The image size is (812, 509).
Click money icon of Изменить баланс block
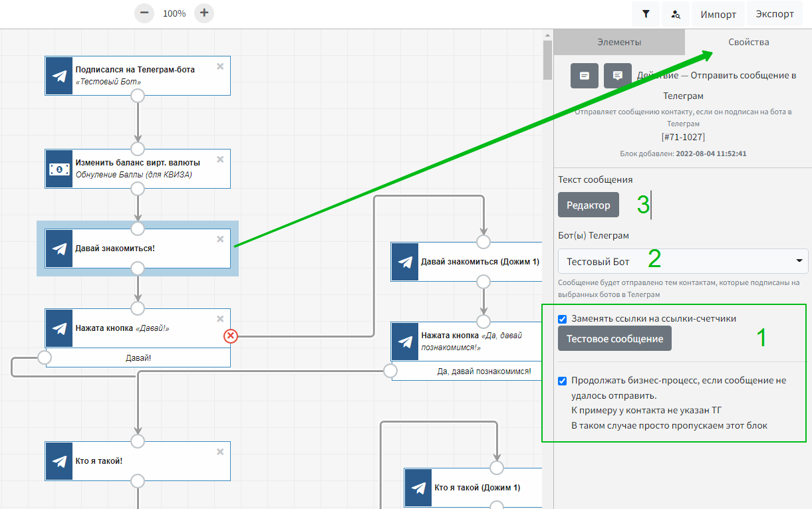point(59,169)
